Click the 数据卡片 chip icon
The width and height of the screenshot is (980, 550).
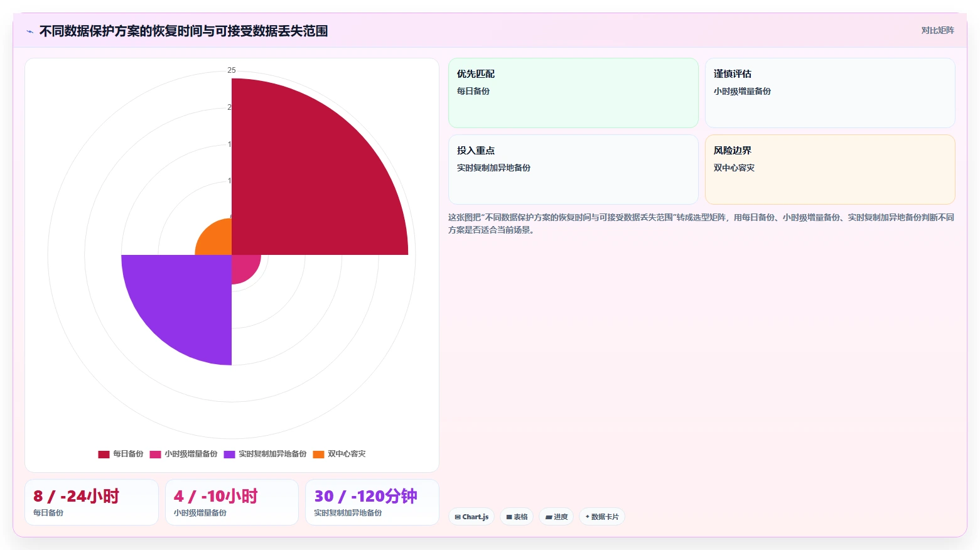588,517
